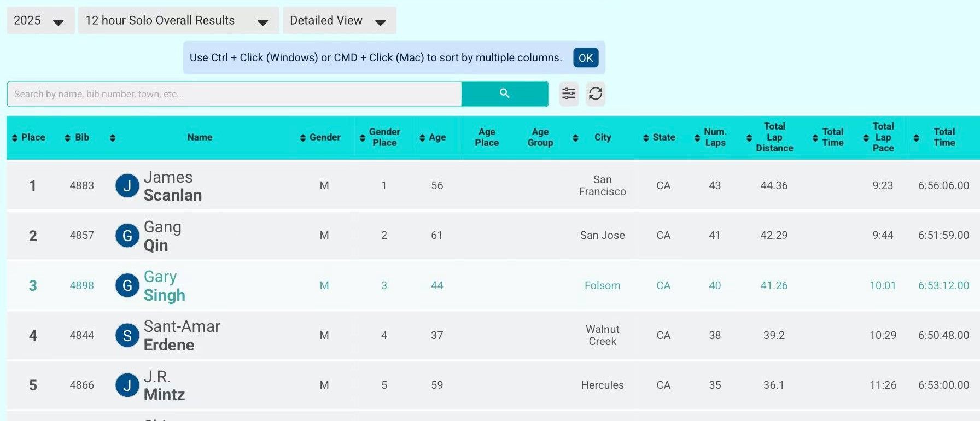Open Gary Singh's result name link
The height and width of the screenshot is (421, 980).
pos(164,286)
